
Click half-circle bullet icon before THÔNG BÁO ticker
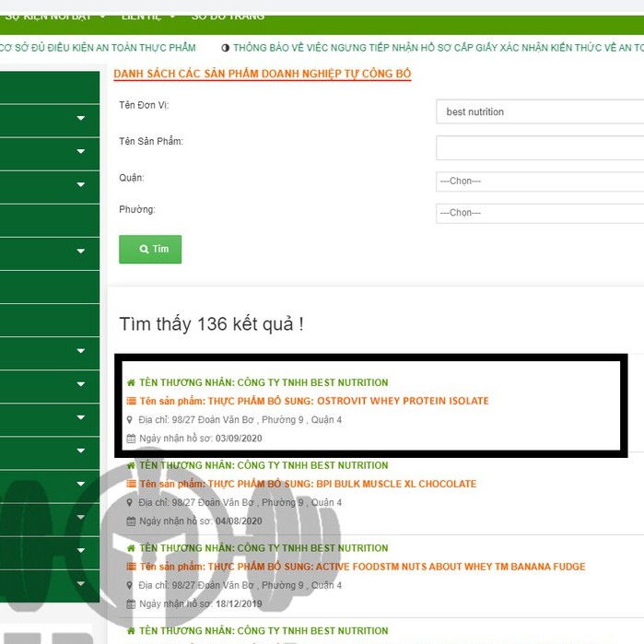[x=225, y=48]
